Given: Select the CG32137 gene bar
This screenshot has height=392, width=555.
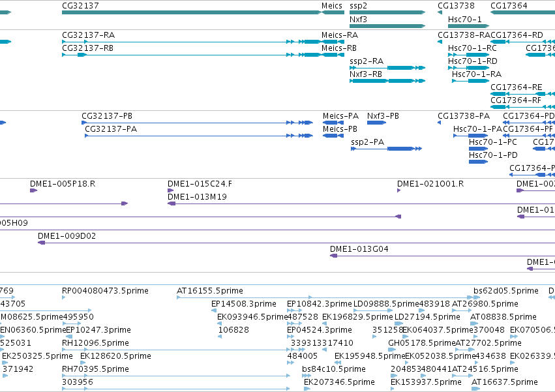Looking at the screenshot, I should 192,12.
